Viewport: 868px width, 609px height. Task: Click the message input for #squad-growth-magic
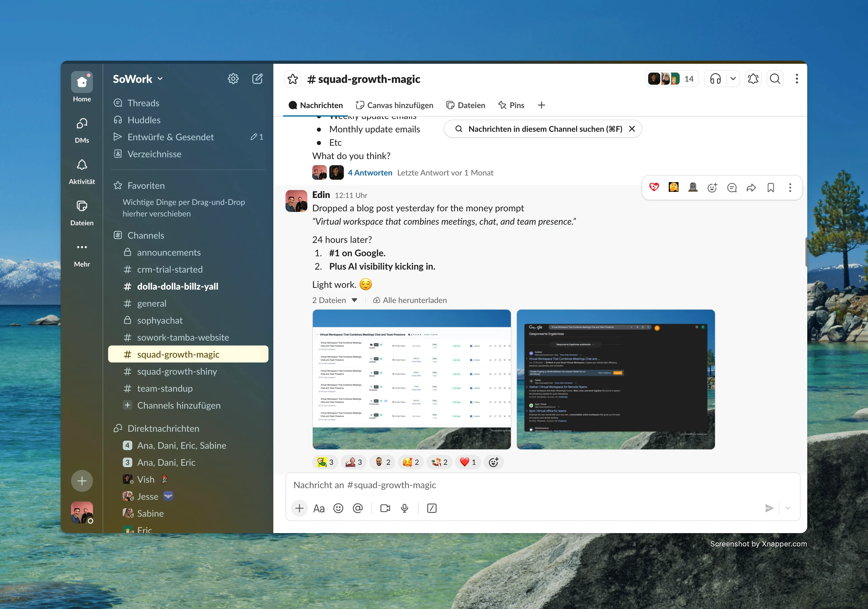pos(542,485)
